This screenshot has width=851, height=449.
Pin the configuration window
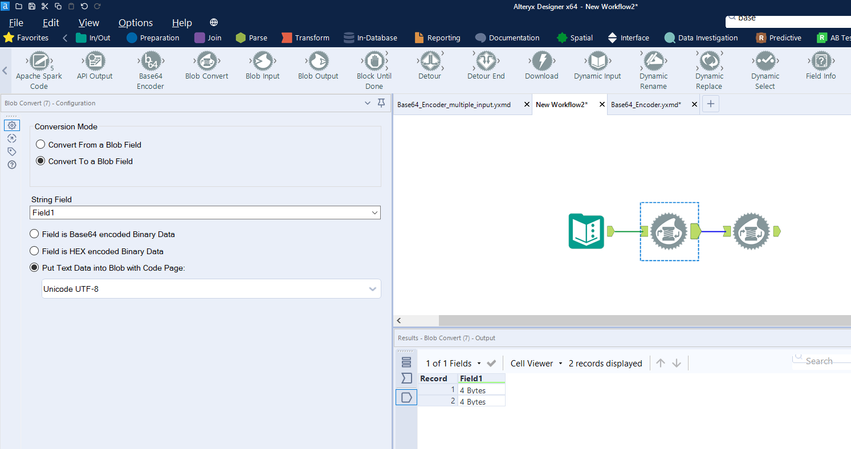[x=382, y=103]
